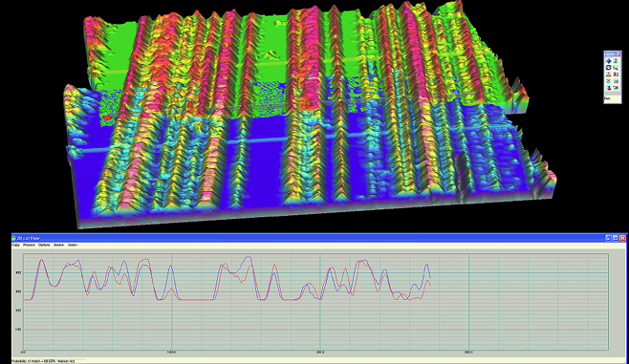Select the cyan-pink layered surface icon
This screenshot has width=629, height=364.
tap(616, 80)
